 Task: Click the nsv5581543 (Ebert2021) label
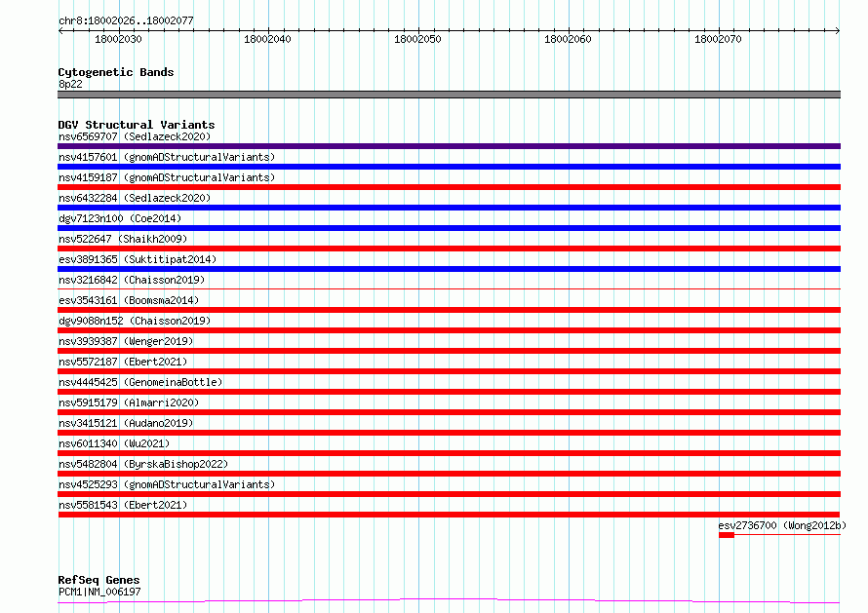pyautogui.click(x=123, y=505)
